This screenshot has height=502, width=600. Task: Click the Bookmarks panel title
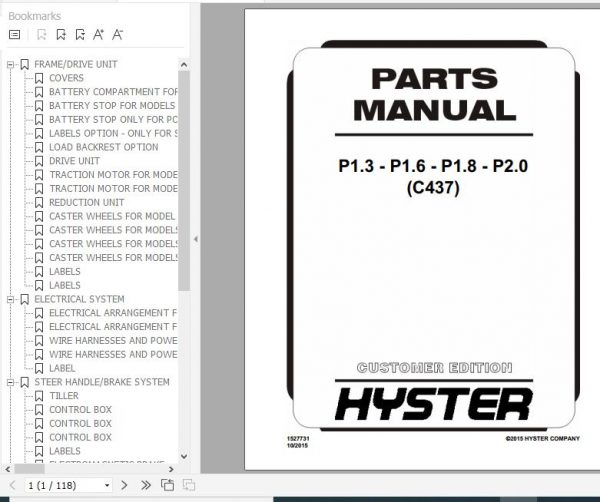click(34, 16)
